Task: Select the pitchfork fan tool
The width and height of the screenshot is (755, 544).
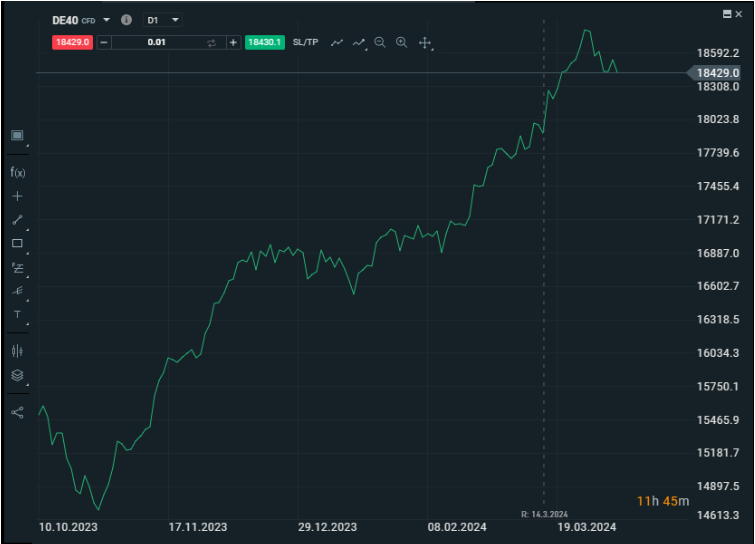Action: [x=18, y=291]
